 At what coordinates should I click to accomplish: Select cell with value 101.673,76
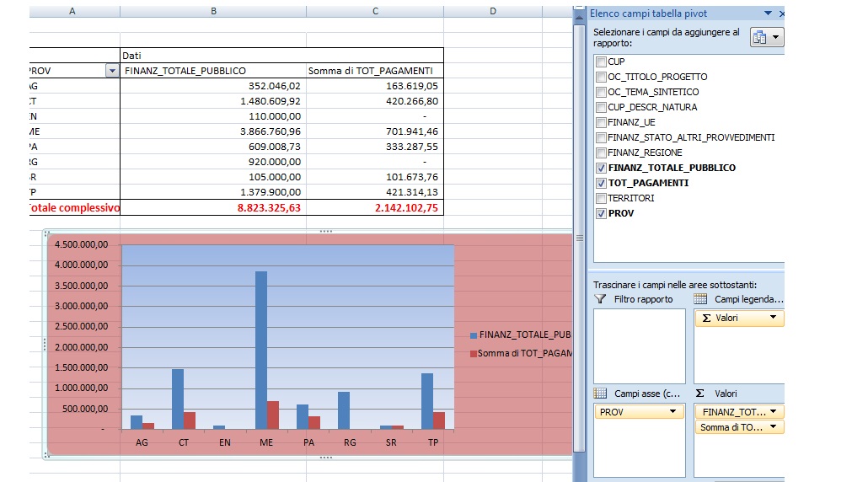375,177
